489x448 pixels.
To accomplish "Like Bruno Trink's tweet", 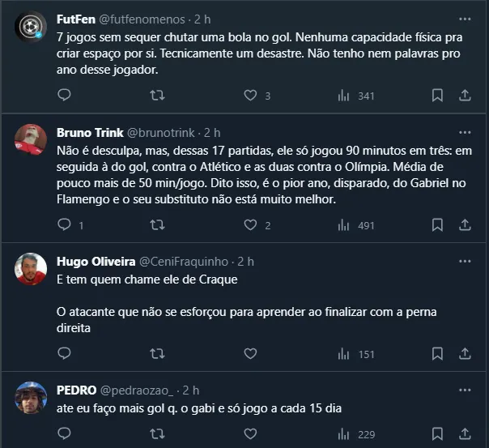I will [250, 224].
